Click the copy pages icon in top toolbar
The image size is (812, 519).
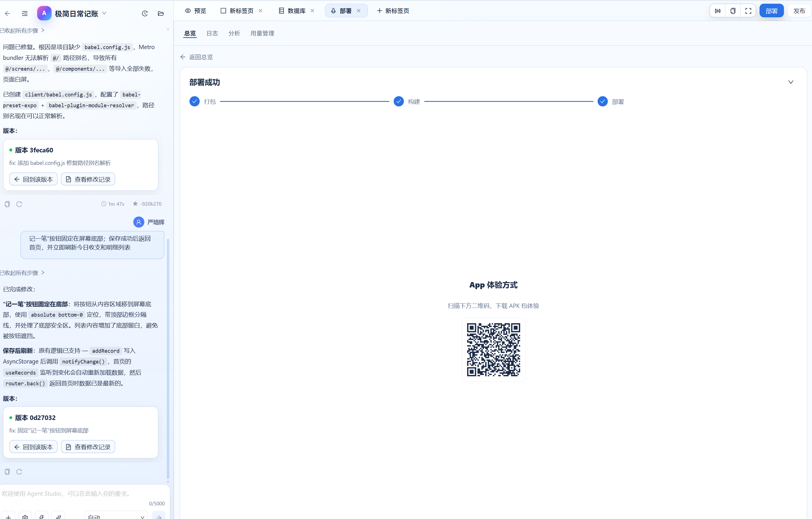point(733,11)
